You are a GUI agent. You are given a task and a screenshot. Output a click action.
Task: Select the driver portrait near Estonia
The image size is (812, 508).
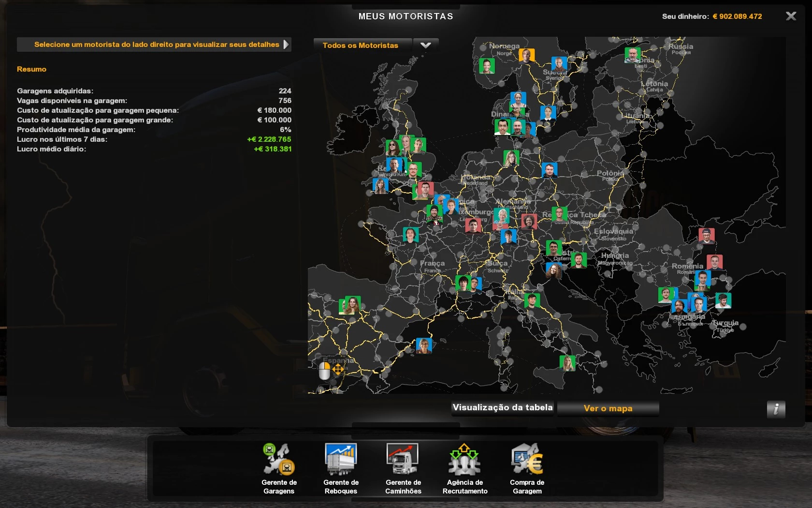[x=632, y=55]
